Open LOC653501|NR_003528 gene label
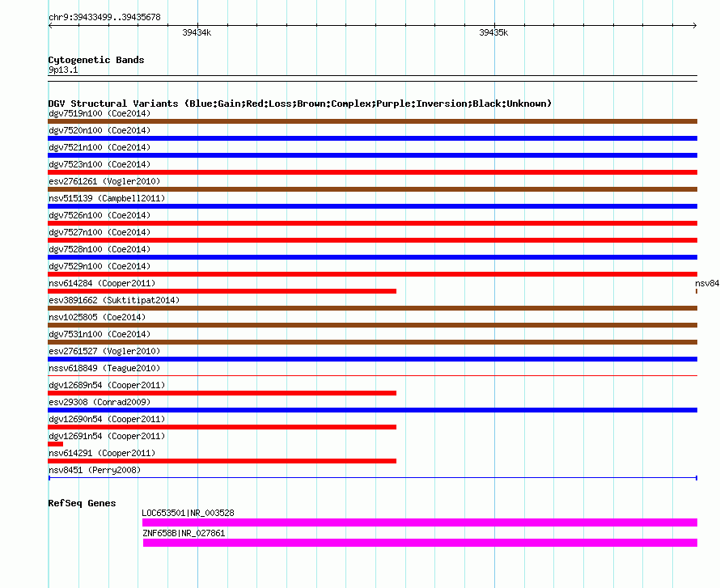 point(188,513)
